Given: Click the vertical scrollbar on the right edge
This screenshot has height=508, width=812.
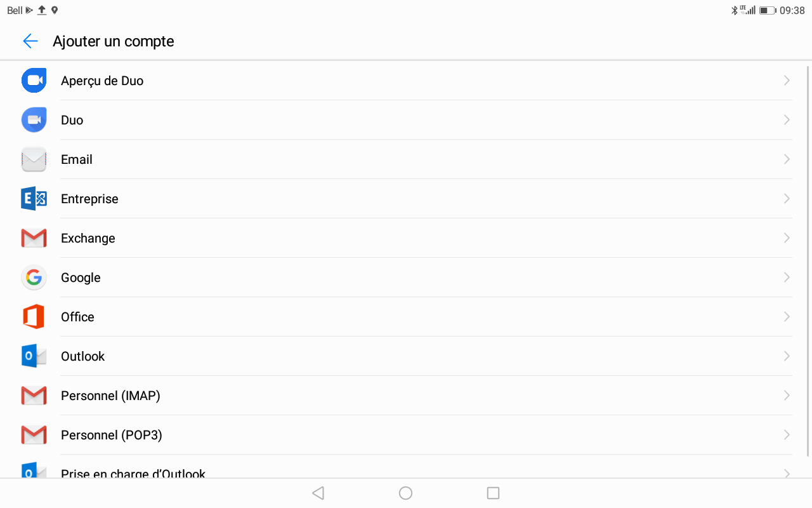Looking at the screenshot, I should [x=808, y=260].
